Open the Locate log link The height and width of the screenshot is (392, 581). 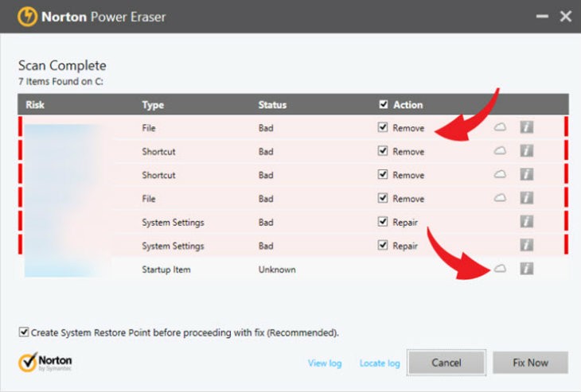380,363
